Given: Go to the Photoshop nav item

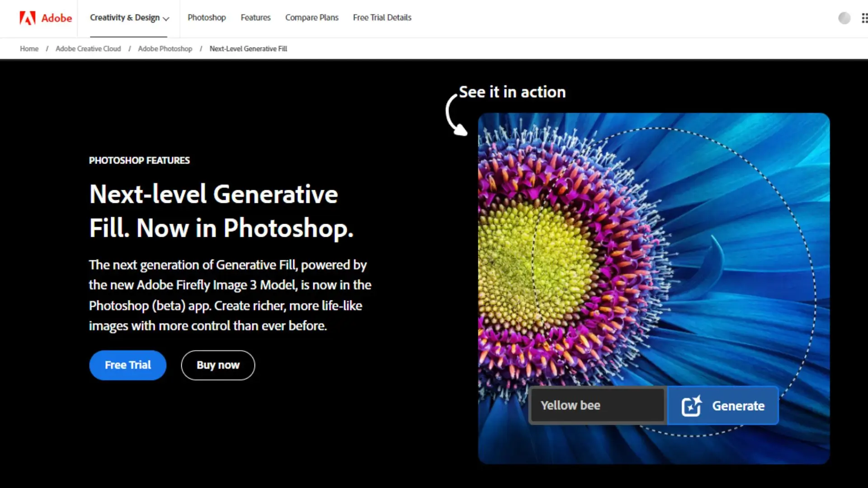Looking at the screenshot, I should [207, 18].
